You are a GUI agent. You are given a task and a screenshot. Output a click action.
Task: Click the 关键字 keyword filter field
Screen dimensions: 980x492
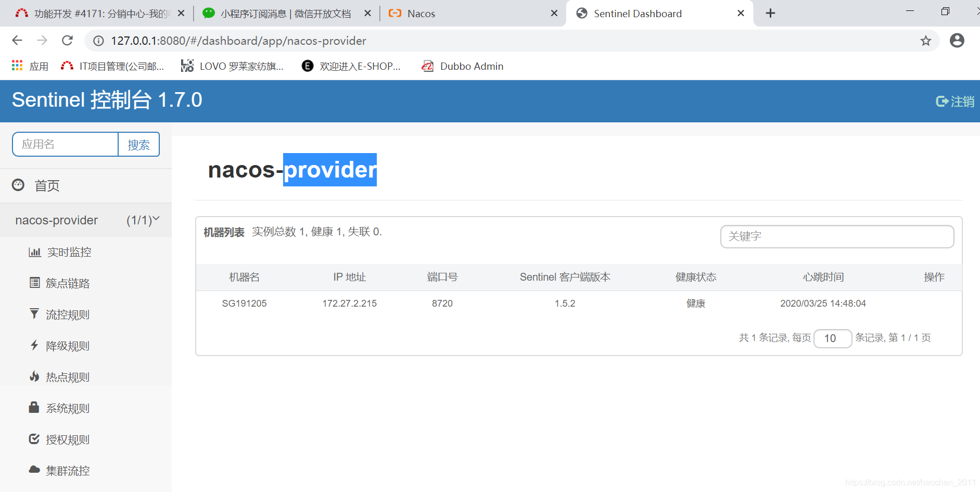click(836, 236)
